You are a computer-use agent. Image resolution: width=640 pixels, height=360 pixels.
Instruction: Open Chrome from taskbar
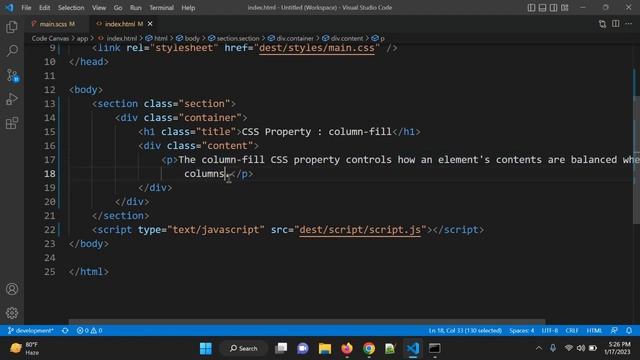[369, 348]
